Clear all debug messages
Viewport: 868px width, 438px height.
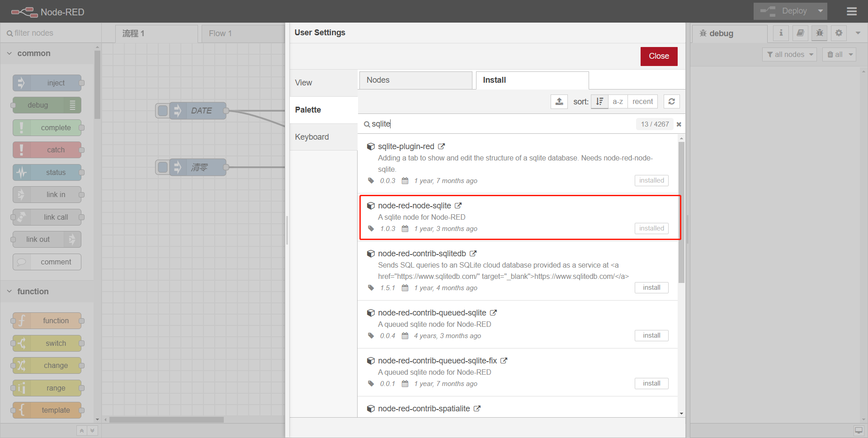(835, 55)
